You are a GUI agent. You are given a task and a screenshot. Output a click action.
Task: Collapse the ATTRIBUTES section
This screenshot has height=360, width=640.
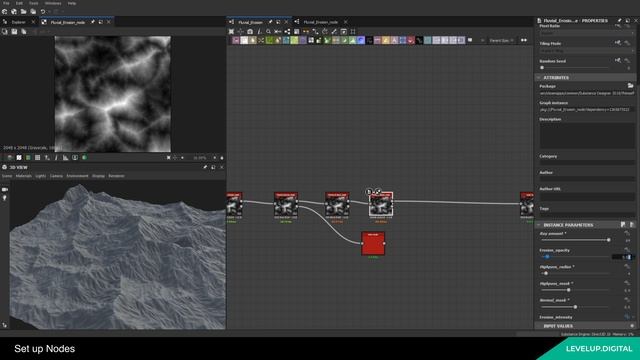pos(539,78)
